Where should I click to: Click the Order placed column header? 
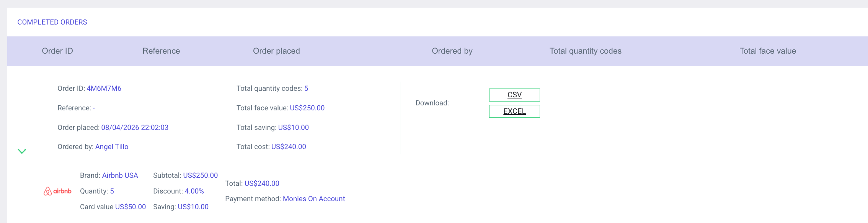(x=276, y=51)
